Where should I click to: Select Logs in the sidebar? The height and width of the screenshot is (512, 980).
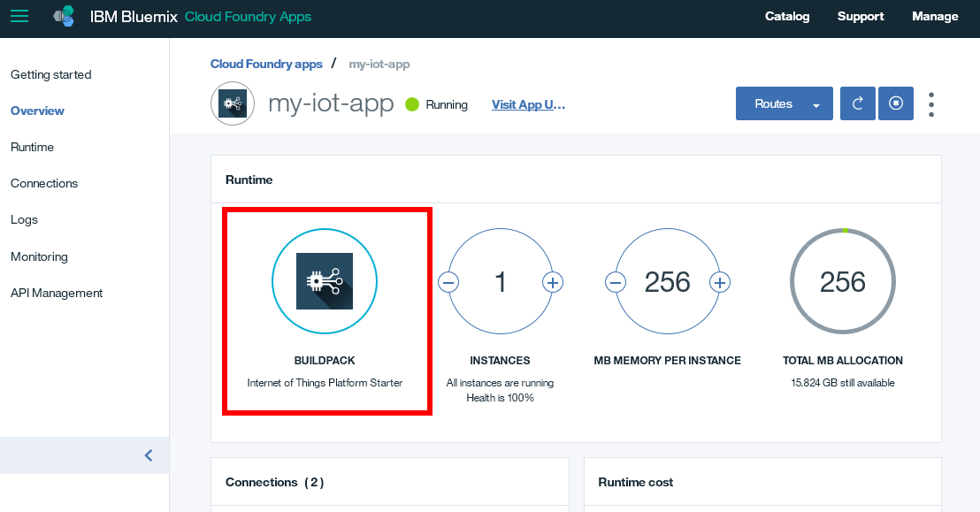pos(24,219)
